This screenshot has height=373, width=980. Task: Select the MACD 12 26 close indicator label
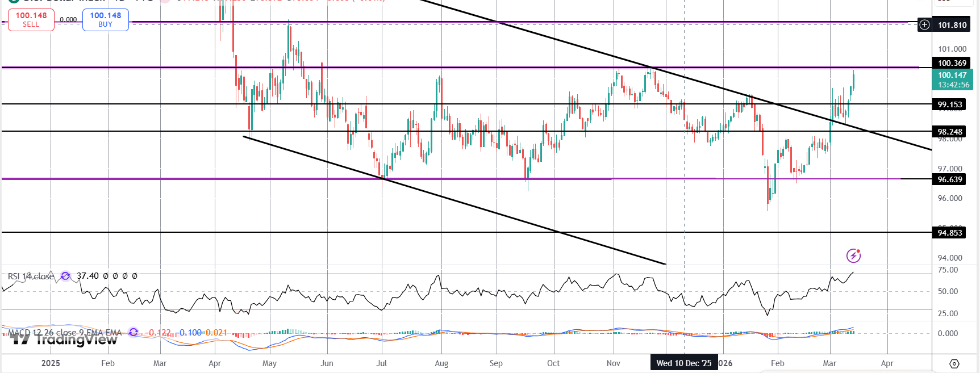click(65, 333)
